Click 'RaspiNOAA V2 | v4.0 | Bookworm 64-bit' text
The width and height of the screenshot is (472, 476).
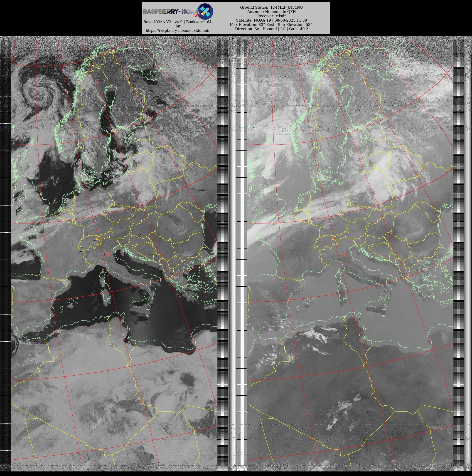(x=178, y=24)
